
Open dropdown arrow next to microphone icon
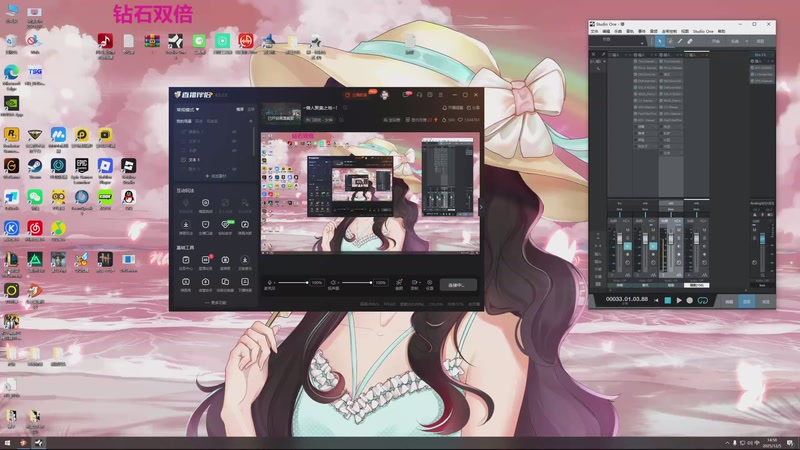pyautogui.click(x=275, y=283)
